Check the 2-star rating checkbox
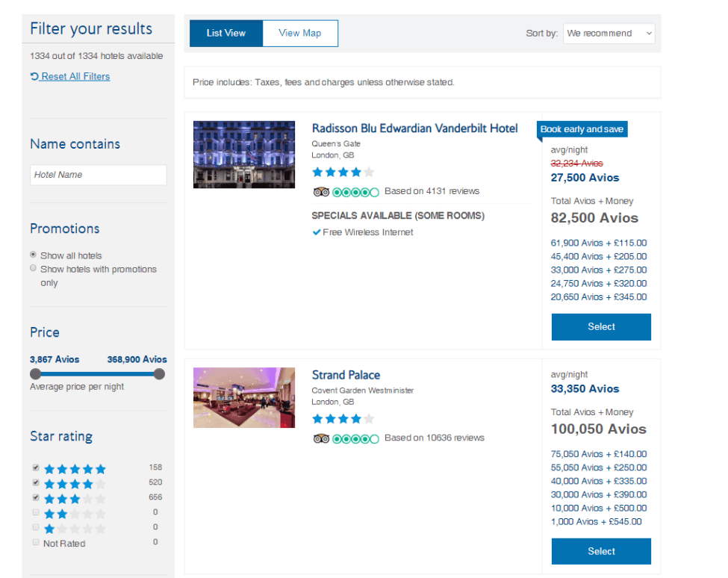 pos(36,512)
